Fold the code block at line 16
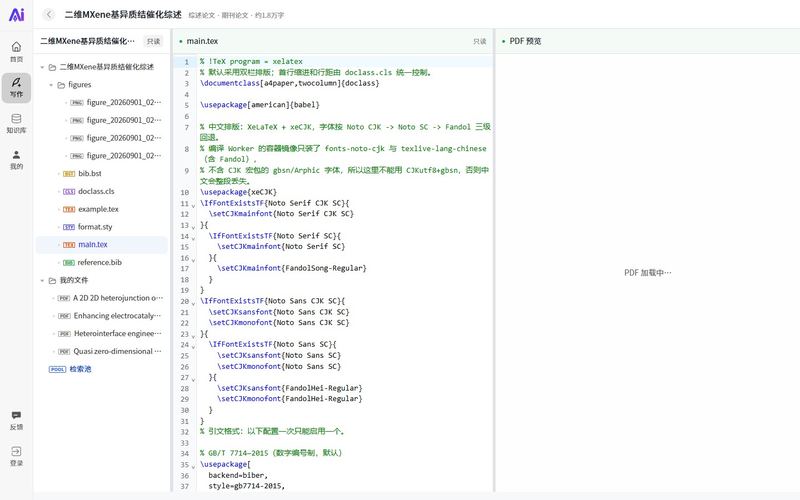This screenshot has width=800, height=500. pos(193,259)
